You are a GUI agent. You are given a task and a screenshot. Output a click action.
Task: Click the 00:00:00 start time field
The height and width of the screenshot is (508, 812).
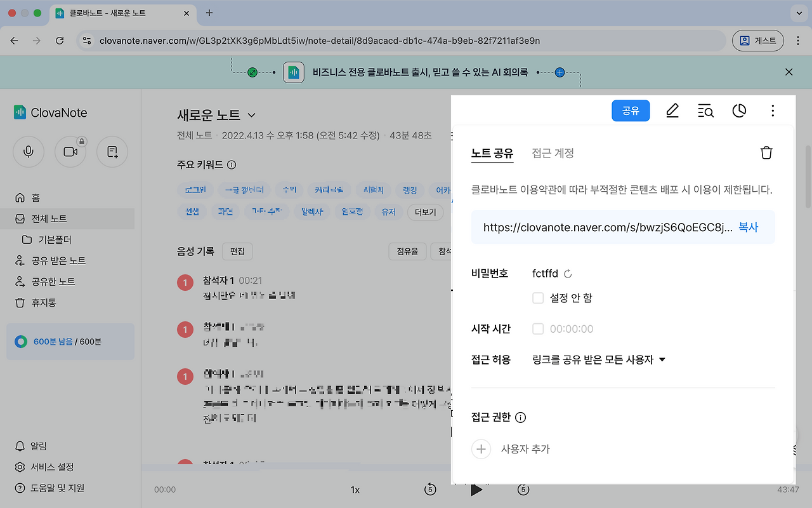click(x=572, y=329)
